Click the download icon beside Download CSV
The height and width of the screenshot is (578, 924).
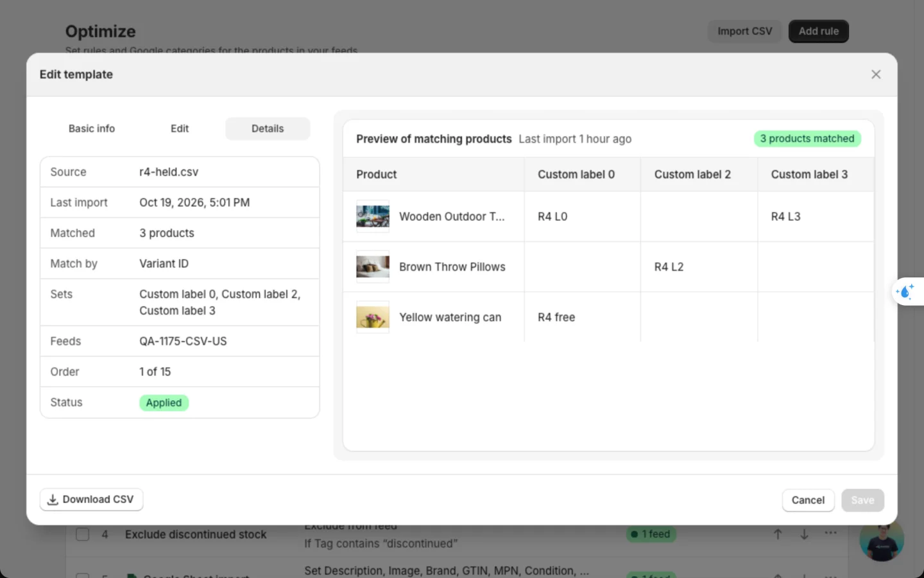(53, 500)
